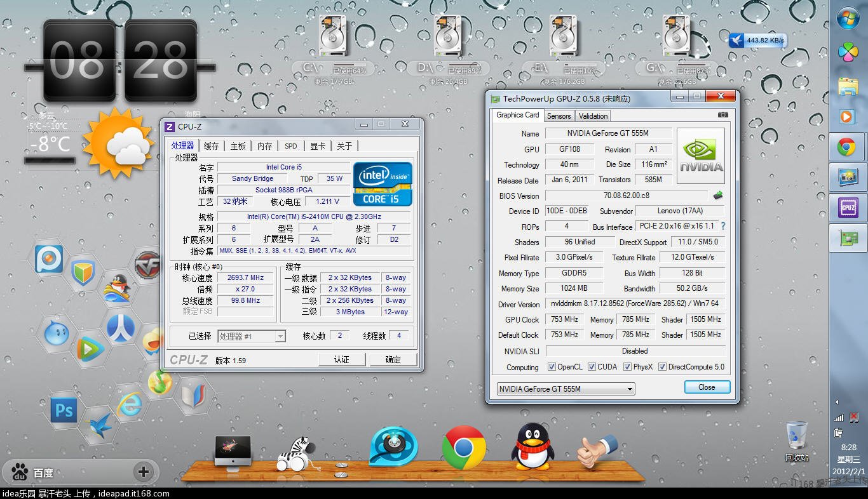Click the Close button in GPU-Z
The image size is (868, 499).
point(707,387)
